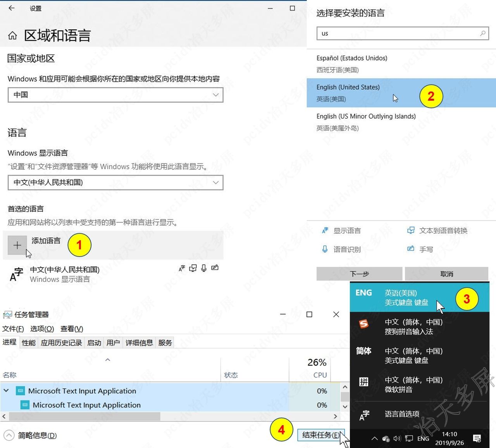Screen dimensions: 496x448
Task: Click the language search field containing us
Action: pyautogui.click(x=403, y=33)
